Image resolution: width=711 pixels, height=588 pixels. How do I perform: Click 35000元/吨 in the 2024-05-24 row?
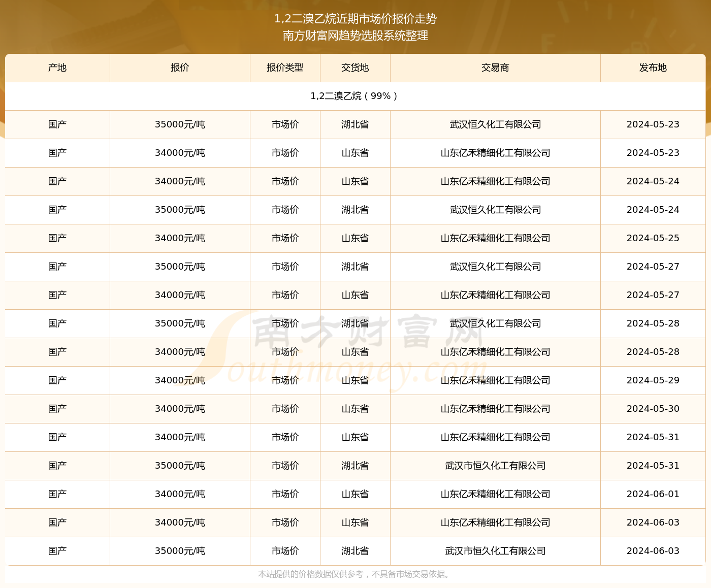[180, 210]
